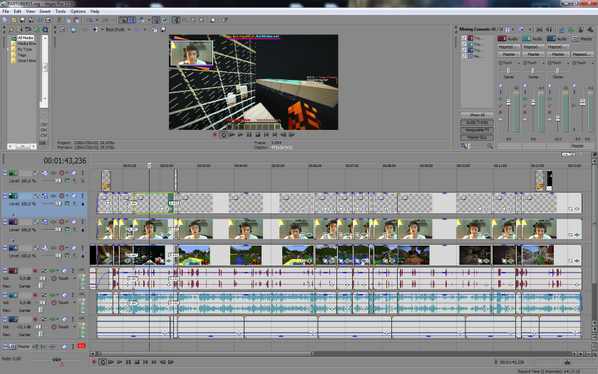Save preview snapshot to file icon
The image size is (598, 374).
point(163,29)
